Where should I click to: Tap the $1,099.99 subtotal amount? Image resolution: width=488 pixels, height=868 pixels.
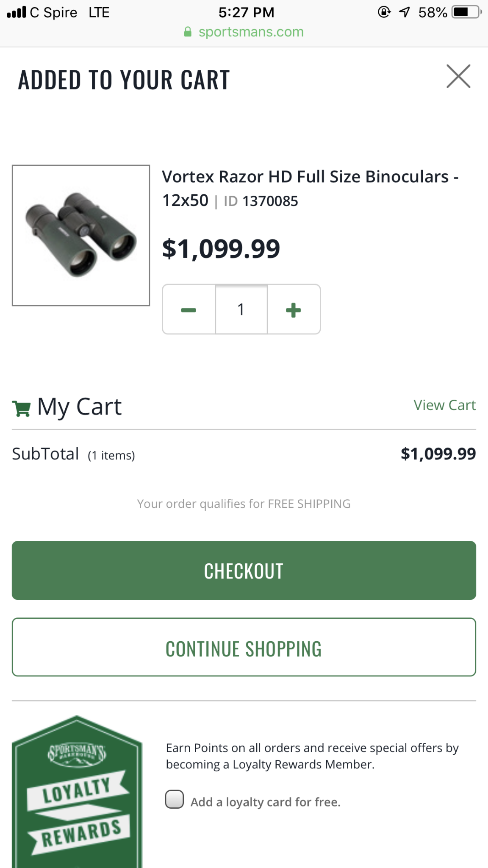coord(438,454)
